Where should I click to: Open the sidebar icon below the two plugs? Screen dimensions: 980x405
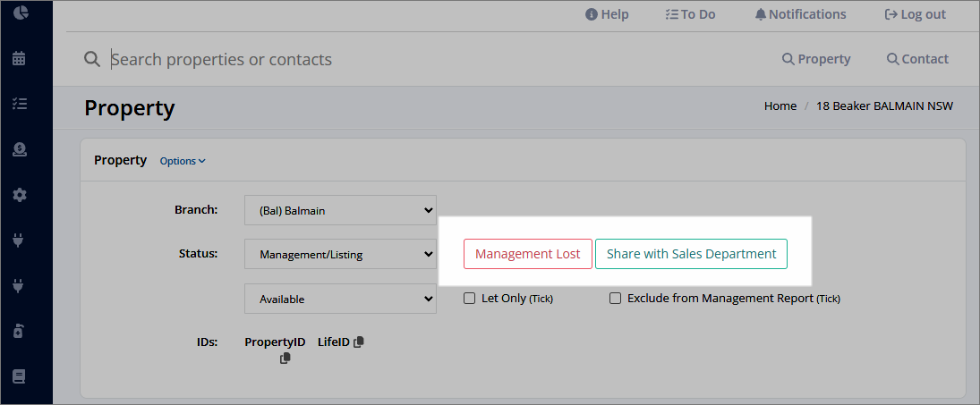click(x=18, y=332)
